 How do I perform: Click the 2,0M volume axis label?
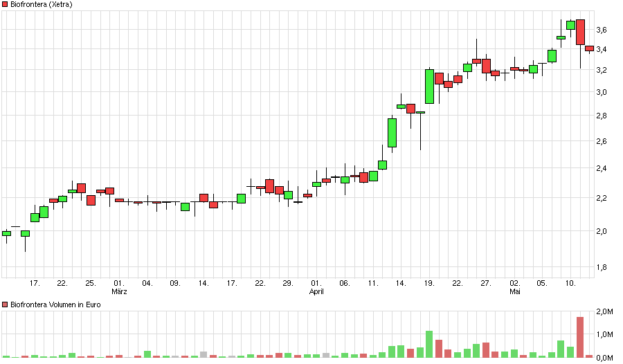(604, 312)
